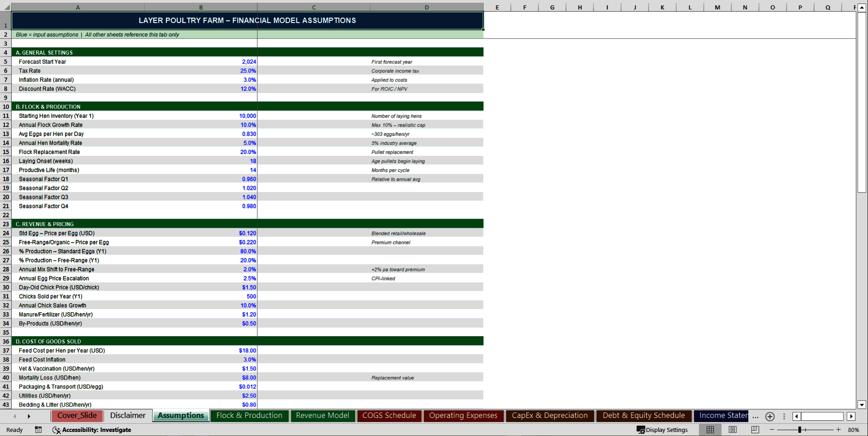Click the macro record icon next to Ready
This screenshot has height=436, width=868.
click(x=38, y=430)
